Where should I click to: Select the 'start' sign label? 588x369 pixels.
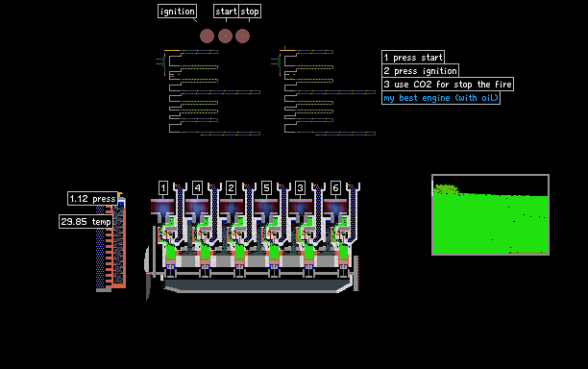226,12
